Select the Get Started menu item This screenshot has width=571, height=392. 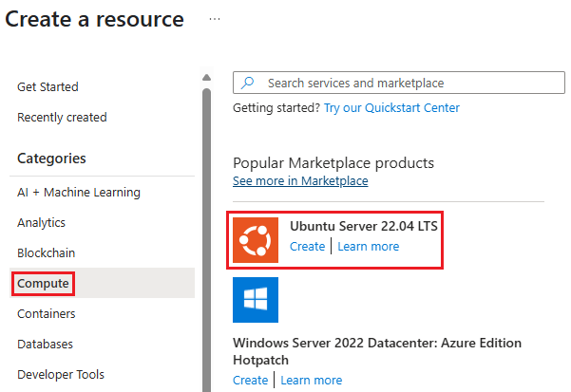pyautogui.click(x=48, y=87)
